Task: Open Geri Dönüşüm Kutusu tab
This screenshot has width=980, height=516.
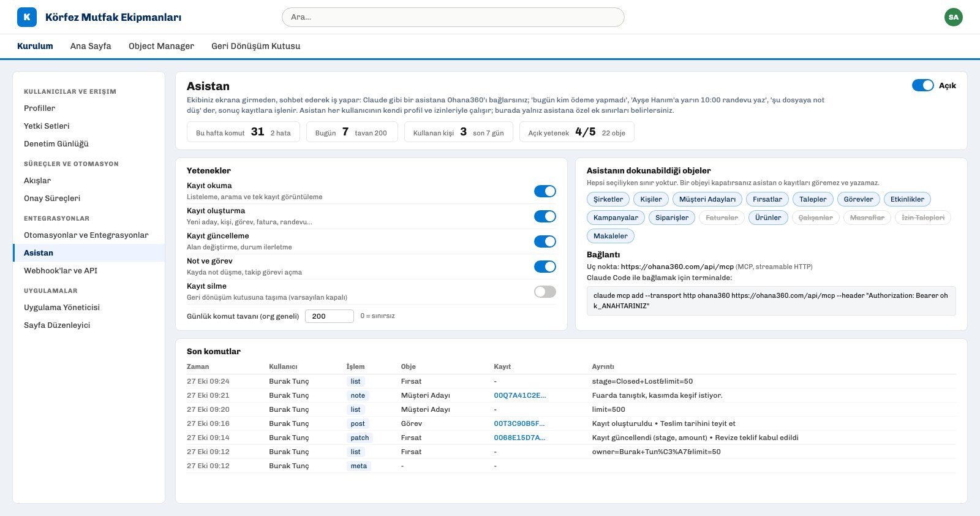Action: (x=256, y=46)
